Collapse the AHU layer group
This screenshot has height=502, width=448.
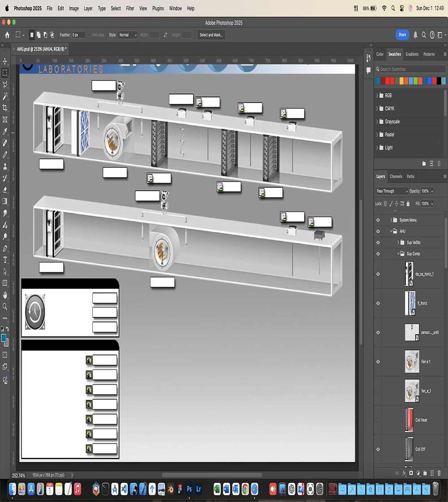pyautogui.click(x=391, y=231)
